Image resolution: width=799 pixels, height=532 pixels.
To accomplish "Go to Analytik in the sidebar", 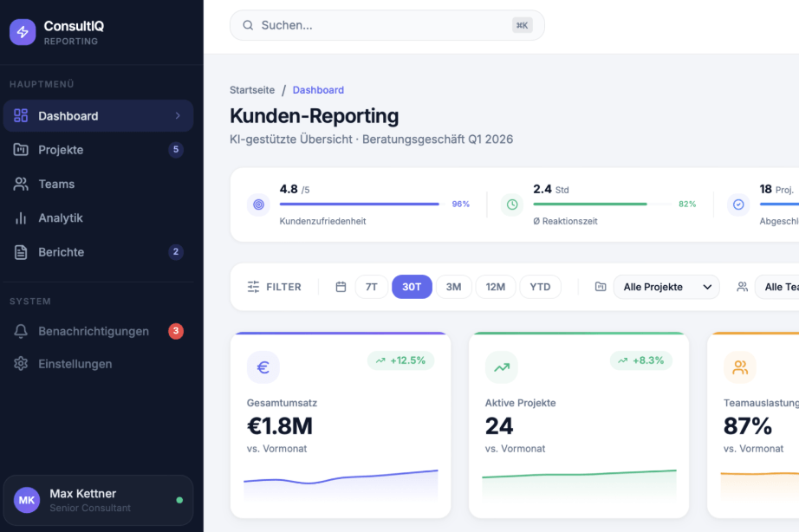I will click(61, 218).
